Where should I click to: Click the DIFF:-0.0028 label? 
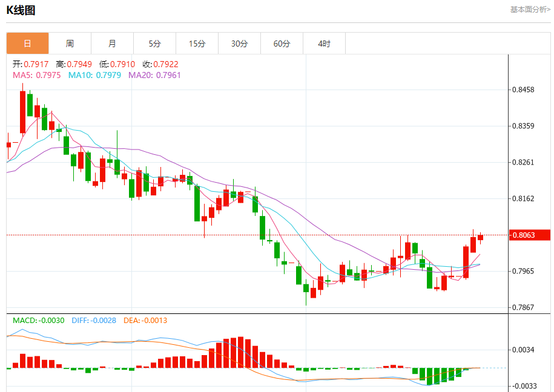tap(94, 320)
